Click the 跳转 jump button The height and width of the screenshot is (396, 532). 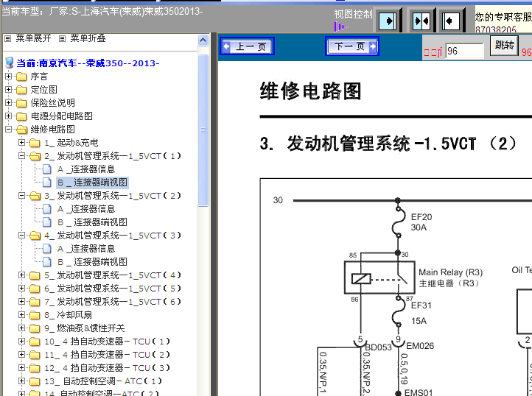(504, 45)
